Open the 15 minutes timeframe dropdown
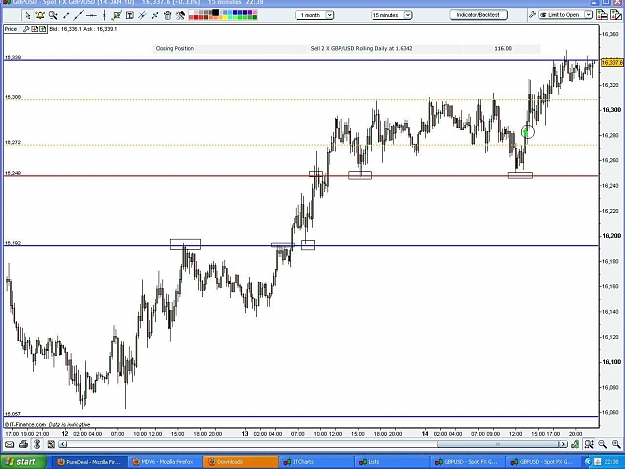 (x=391, y=15)
